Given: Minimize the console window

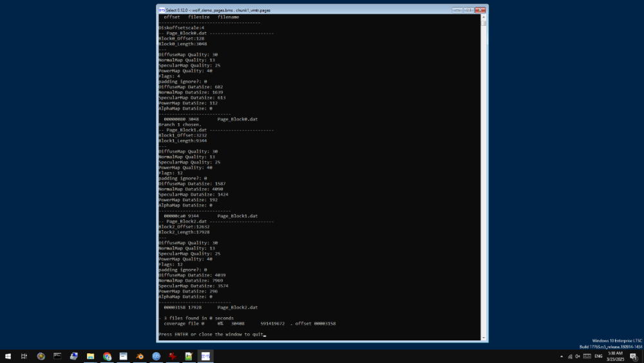Looking at the screenshot, I should coord(457,10).
